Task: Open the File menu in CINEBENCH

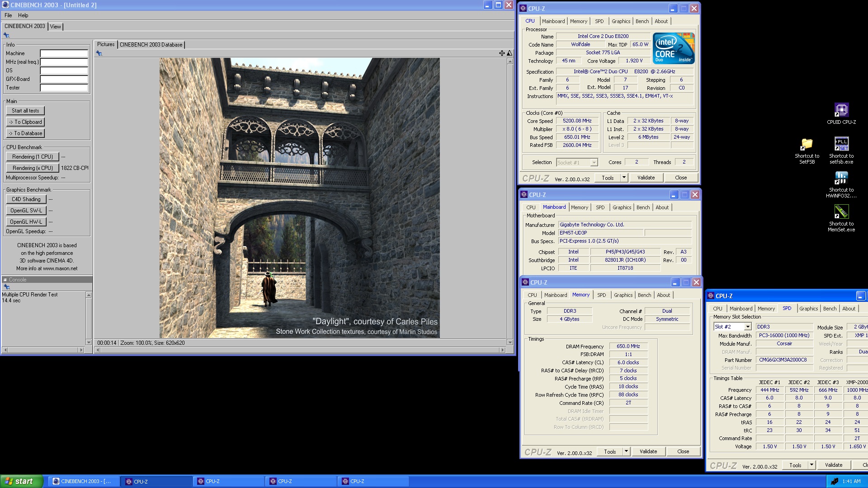Action: 8,15
